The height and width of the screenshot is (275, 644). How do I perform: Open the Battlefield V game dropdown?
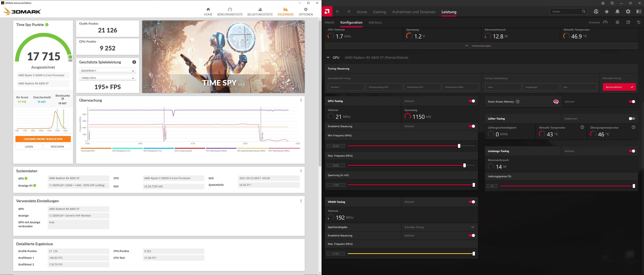(107, 71)
